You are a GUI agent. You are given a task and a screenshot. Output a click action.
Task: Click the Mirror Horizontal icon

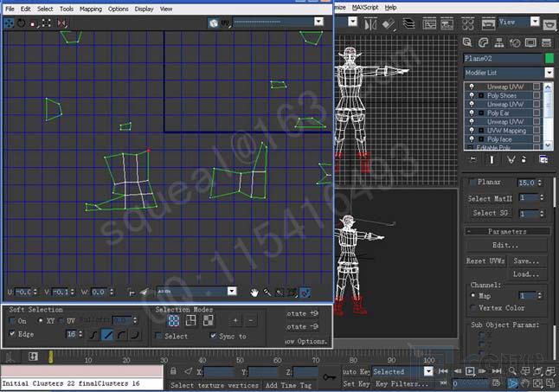click(62, 22)
